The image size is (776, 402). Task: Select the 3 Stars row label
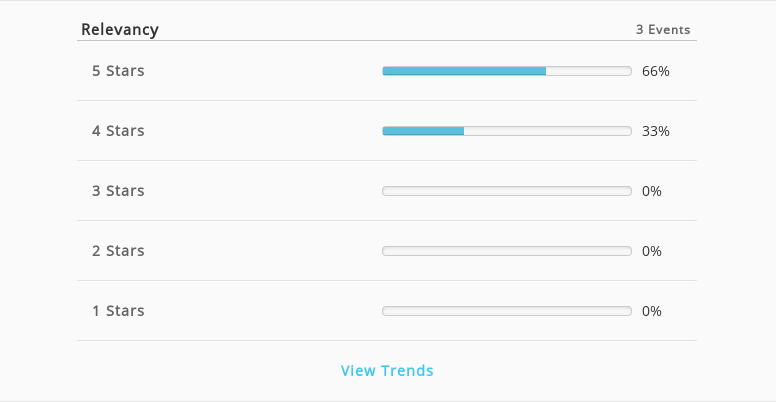[118, 191]
